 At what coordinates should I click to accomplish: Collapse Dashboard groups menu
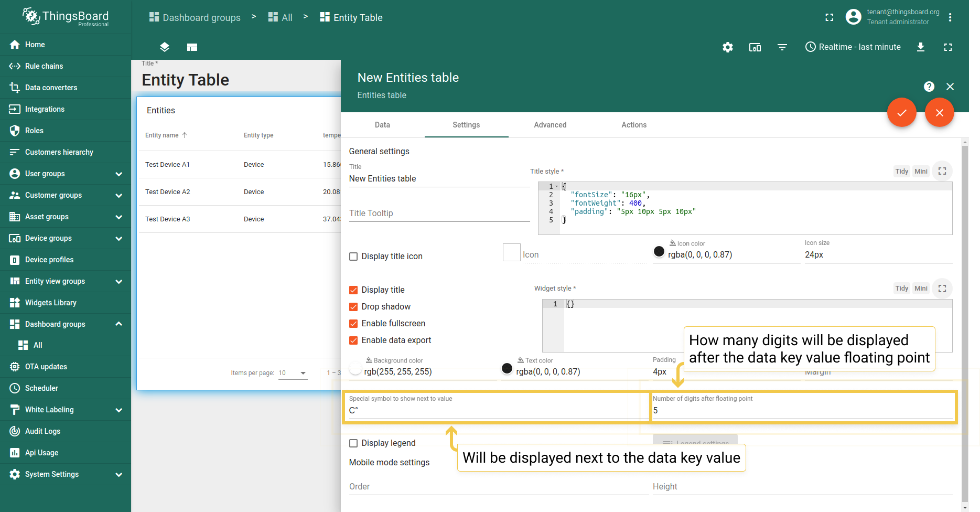coord(119,324)
